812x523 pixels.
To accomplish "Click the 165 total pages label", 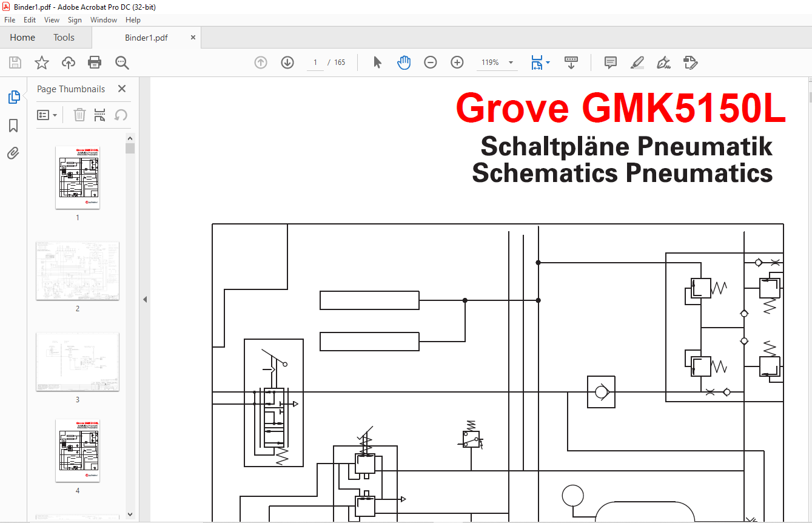I will [340, 62].
